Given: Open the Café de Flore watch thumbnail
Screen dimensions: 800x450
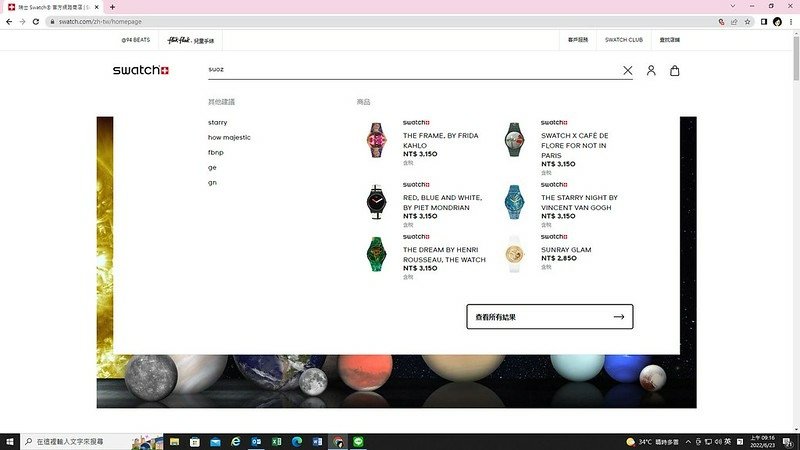Looking at the screenshot, I should pos(514,140).
